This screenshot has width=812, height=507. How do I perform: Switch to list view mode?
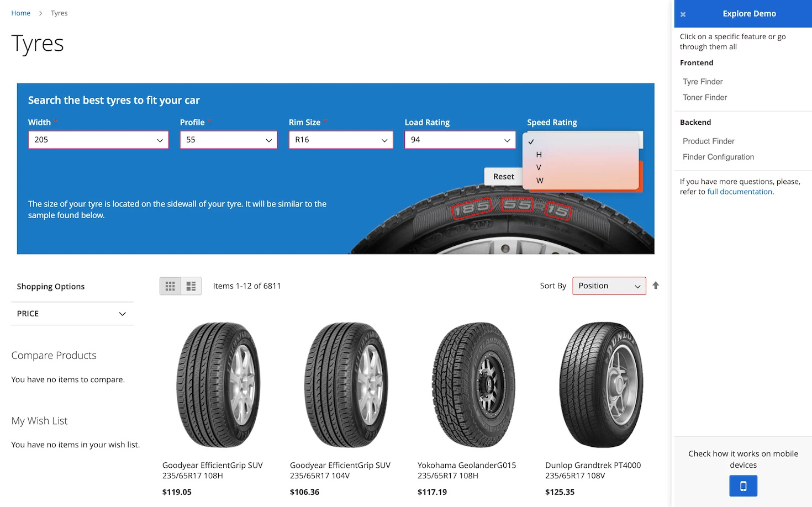click(191, 286)
